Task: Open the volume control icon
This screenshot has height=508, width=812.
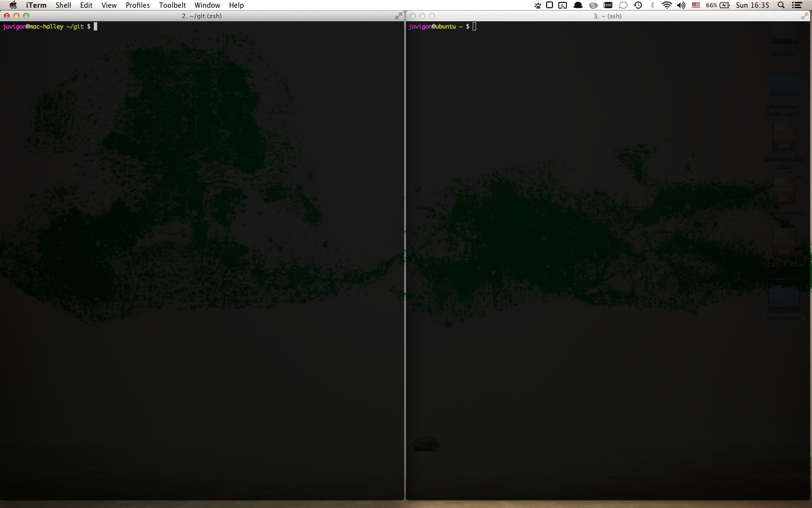Action: tap(681, 5)
